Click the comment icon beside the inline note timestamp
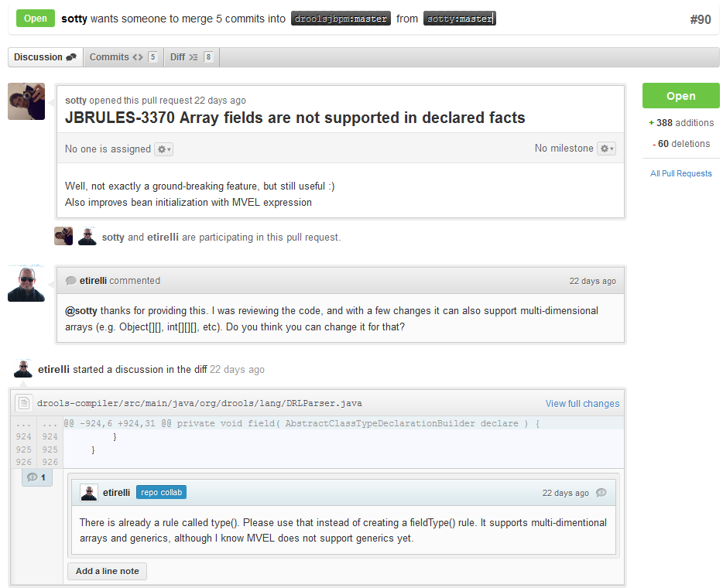The width and height of the screenshot is (723, 588). pyautogui.click(x=601, y=493)
